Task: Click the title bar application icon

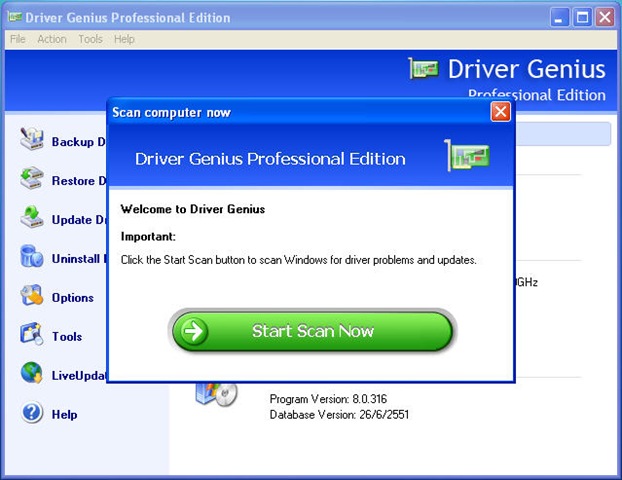Action: click(x=15, y=17)
